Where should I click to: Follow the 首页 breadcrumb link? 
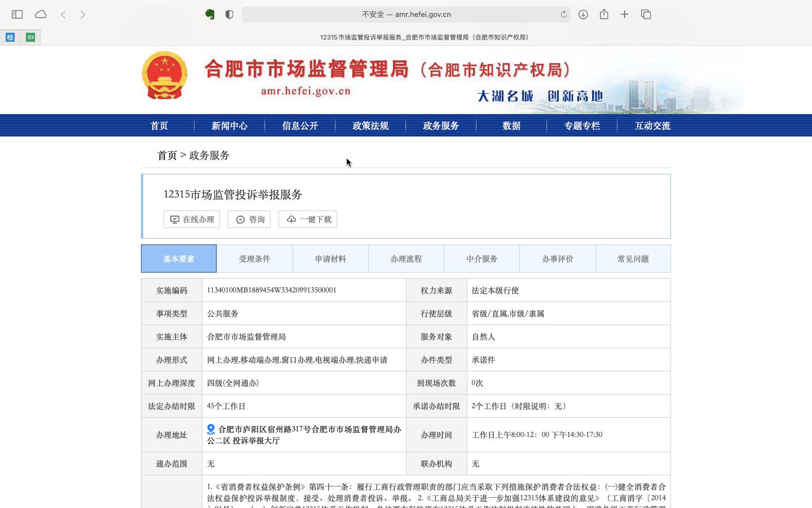point(166,155)
